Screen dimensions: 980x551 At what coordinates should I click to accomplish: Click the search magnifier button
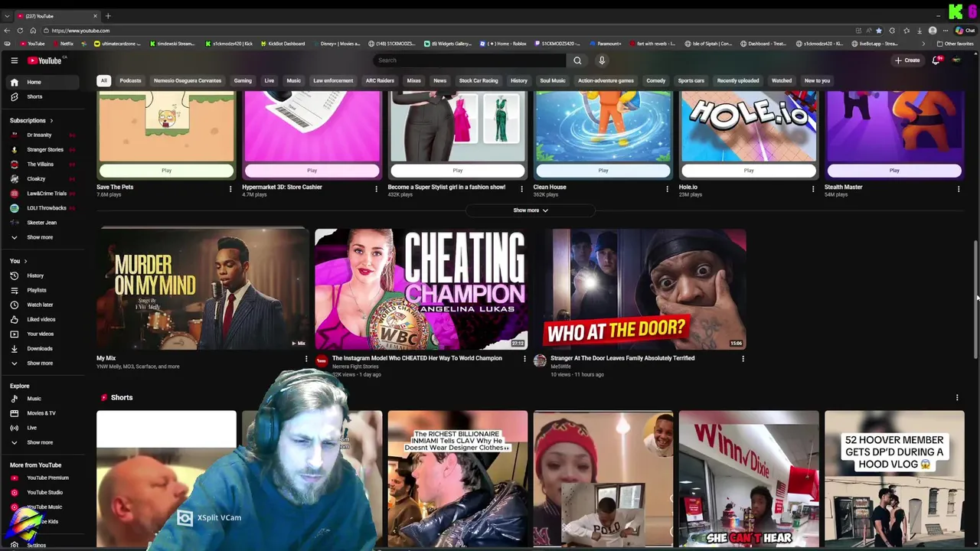point(577,60)
